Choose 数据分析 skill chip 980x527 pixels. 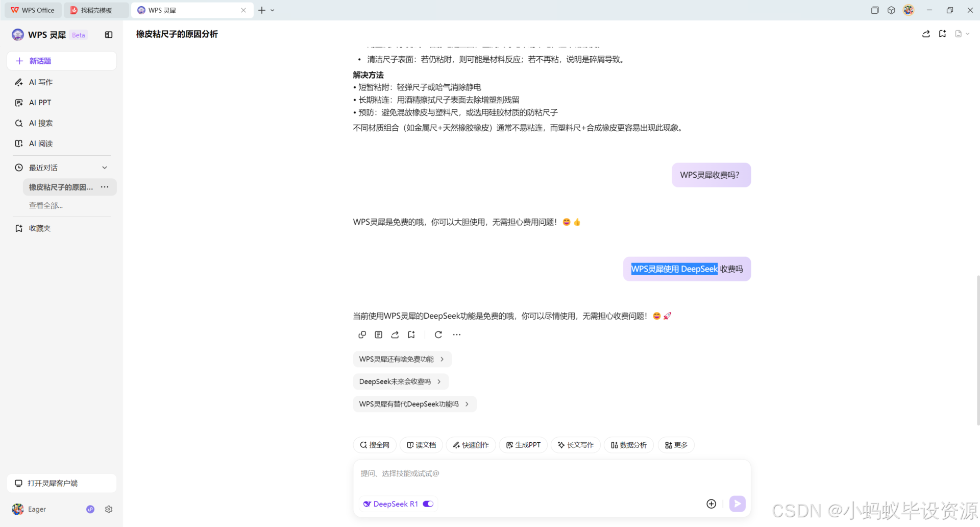tap(629, 445)
